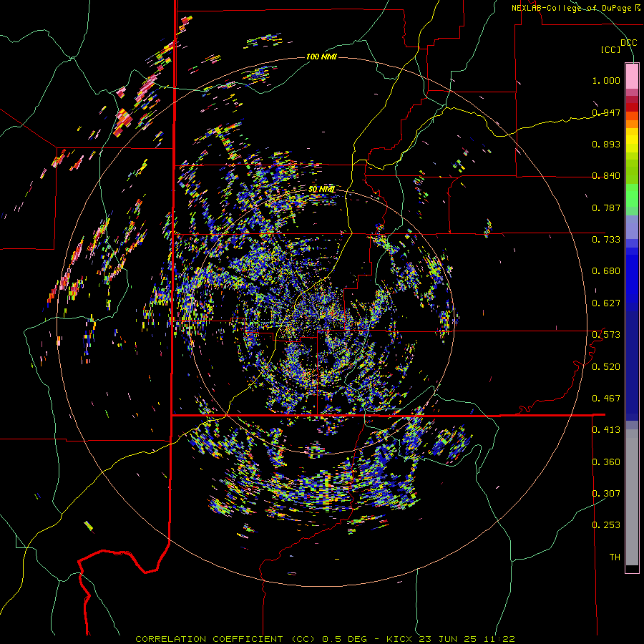Select the 0.413 scale value
This screenshot has height=644, width=644.
(606, 430)
